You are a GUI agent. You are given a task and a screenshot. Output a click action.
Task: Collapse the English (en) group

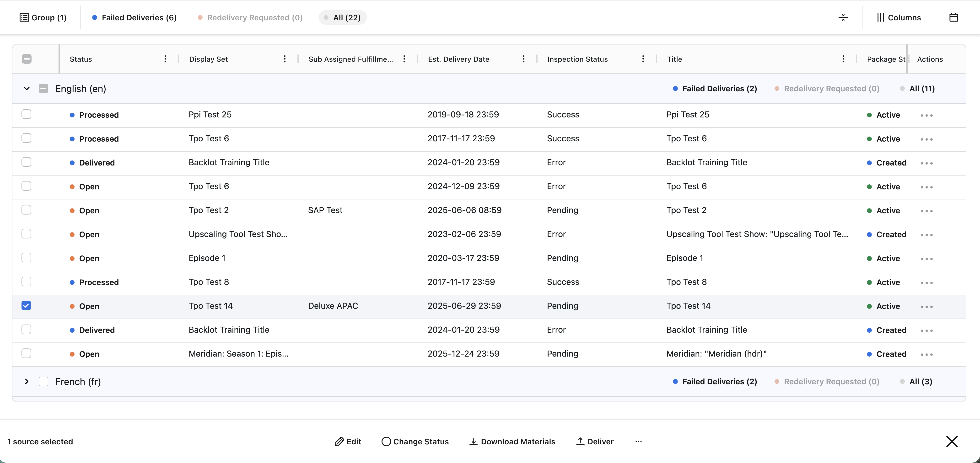[27, 89]
